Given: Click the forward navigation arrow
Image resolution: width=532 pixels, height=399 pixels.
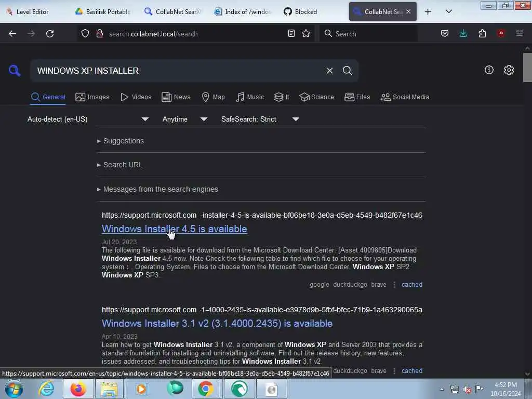Looking at the screenshot, I should (x=31, y=34).
